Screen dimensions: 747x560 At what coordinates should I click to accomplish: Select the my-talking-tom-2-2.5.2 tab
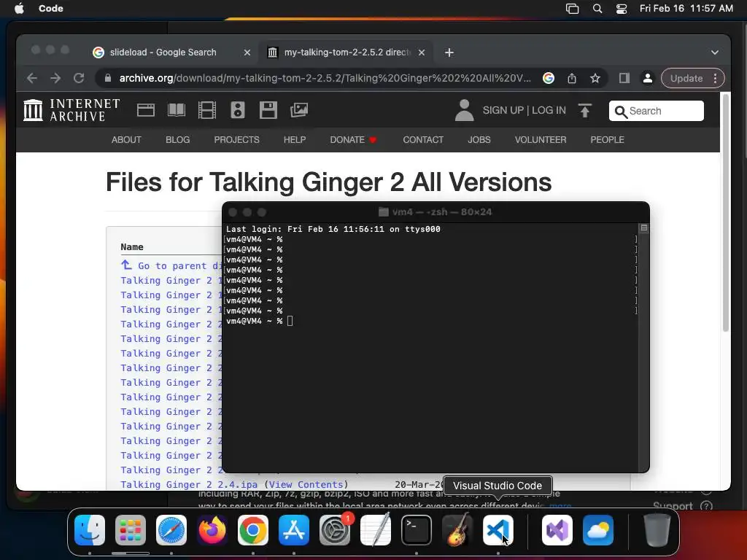347,52
